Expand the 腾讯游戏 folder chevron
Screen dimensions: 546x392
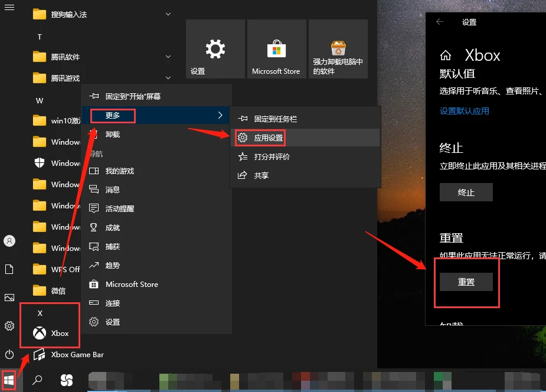168,78
